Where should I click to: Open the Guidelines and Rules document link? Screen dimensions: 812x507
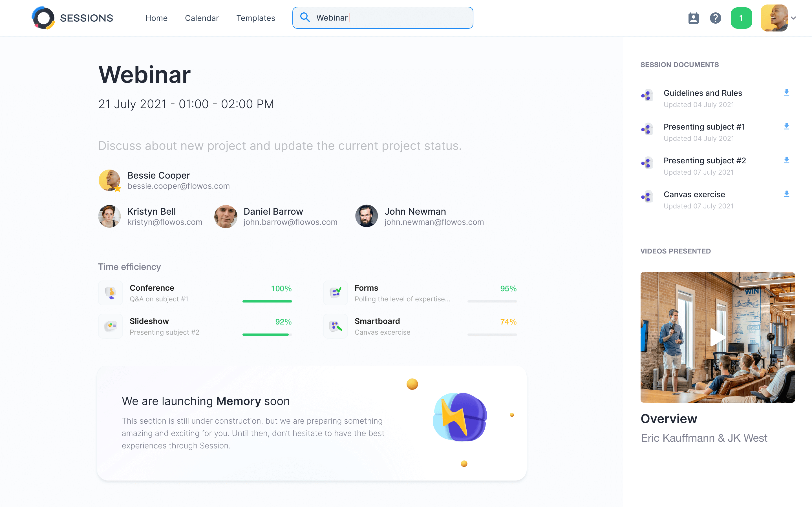(703, 93)
